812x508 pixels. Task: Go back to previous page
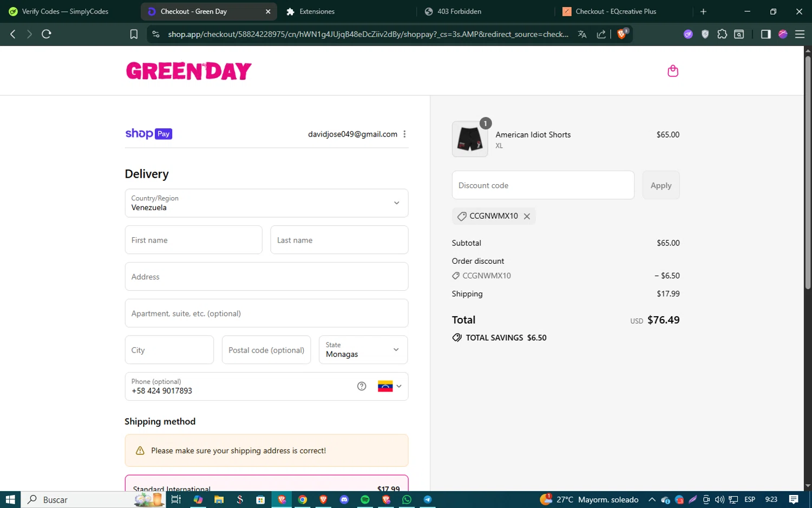pos(13,34)
